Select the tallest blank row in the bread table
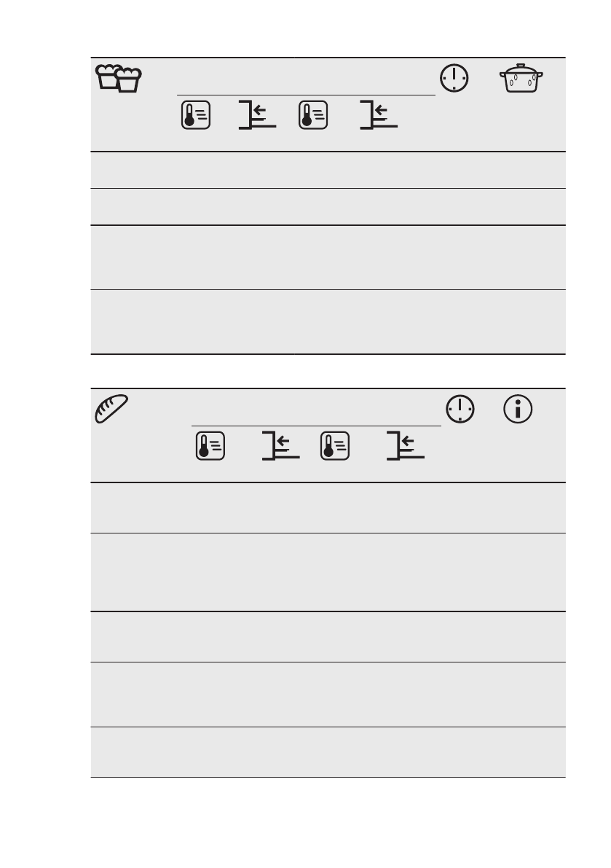Viewport: 611px width, 868px height. (x=328, y=572)
